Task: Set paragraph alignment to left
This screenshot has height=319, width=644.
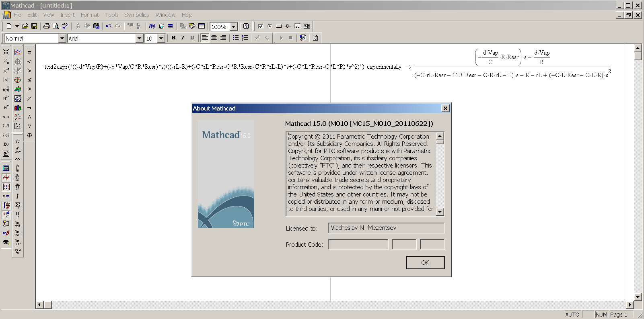Action: click(205, 38)
